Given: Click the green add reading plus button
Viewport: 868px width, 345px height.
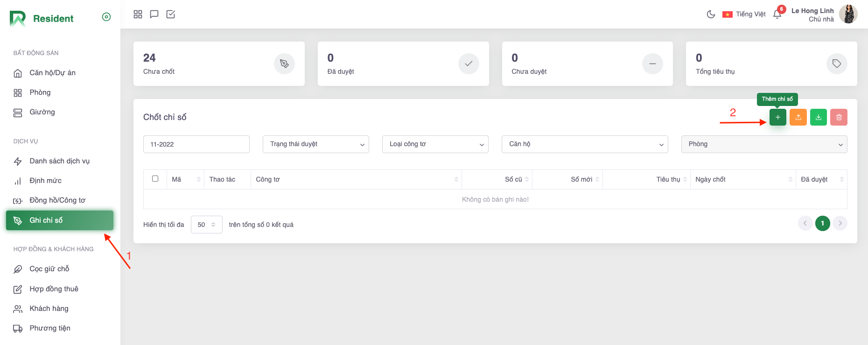Looking at the screenshot, I should (777, 117).
